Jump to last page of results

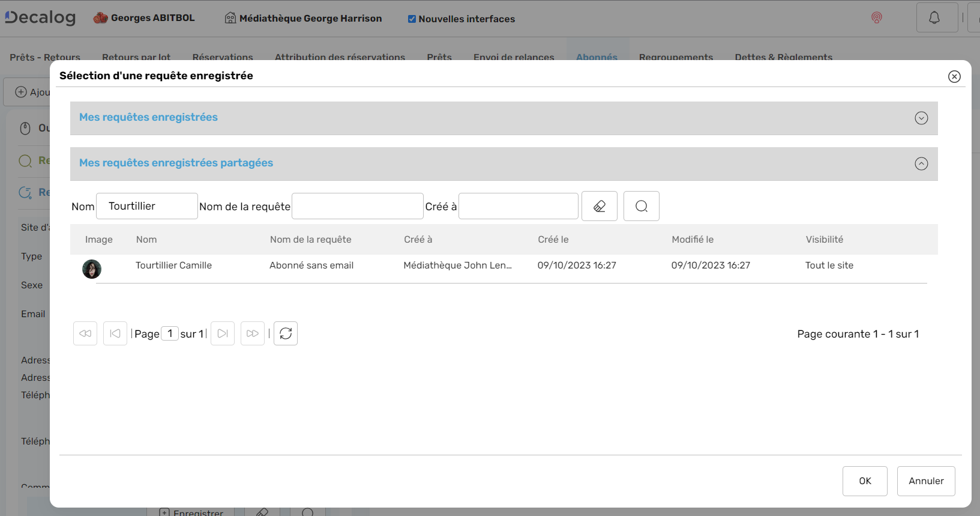[x=253, y=333]
